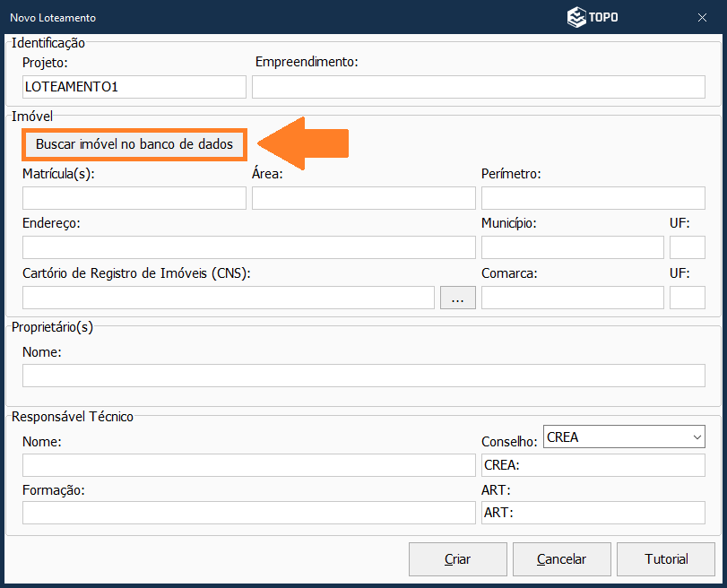727x588 pixels.
Task: Close the Novo Loteamento dialog
Action: 702,17
